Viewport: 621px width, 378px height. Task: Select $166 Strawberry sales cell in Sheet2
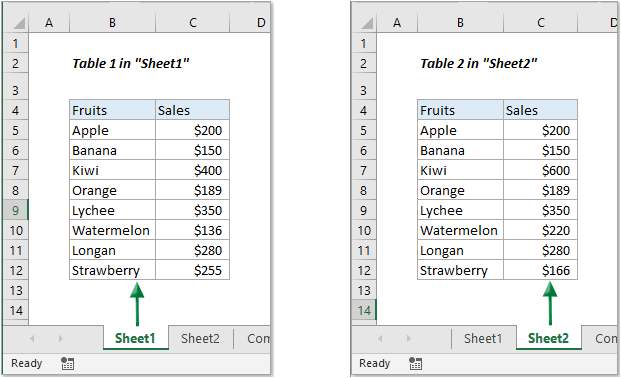pos(541,270)
